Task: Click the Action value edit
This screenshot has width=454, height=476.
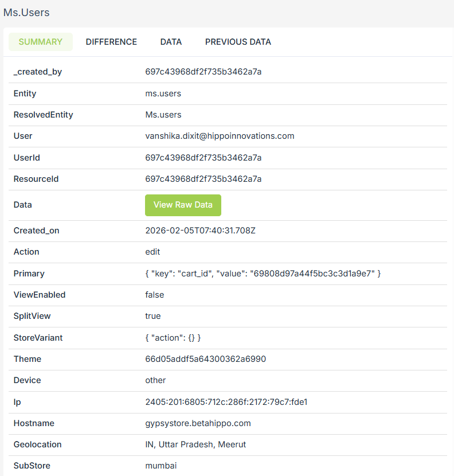Action: click(152, 252)
